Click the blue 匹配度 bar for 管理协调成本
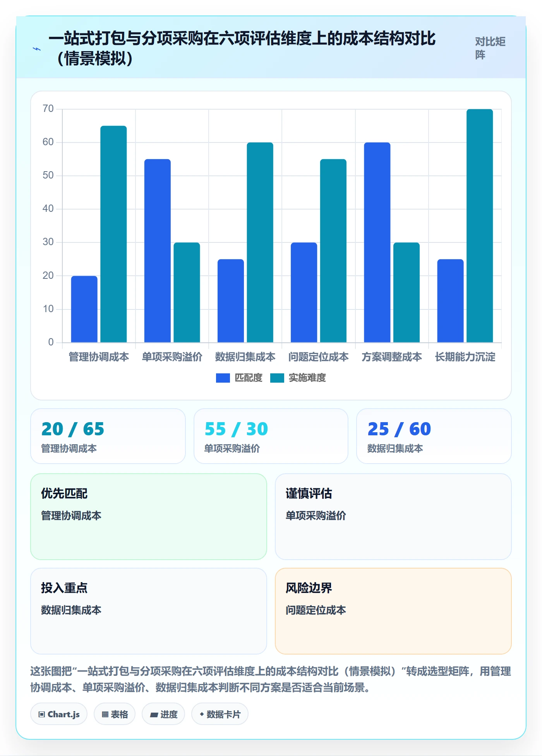This screenshot has height=756, width=542. tap(84, 309)
